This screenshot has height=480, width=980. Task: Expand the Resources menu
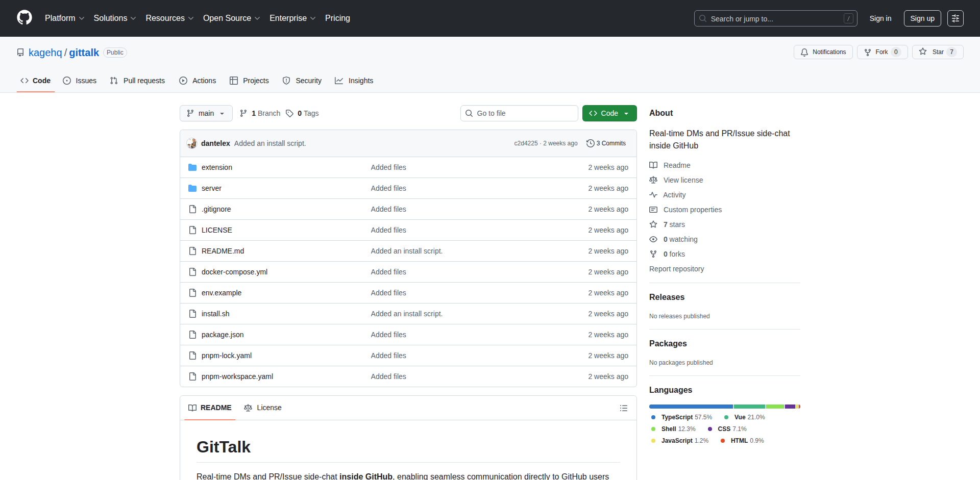point(169,18)
